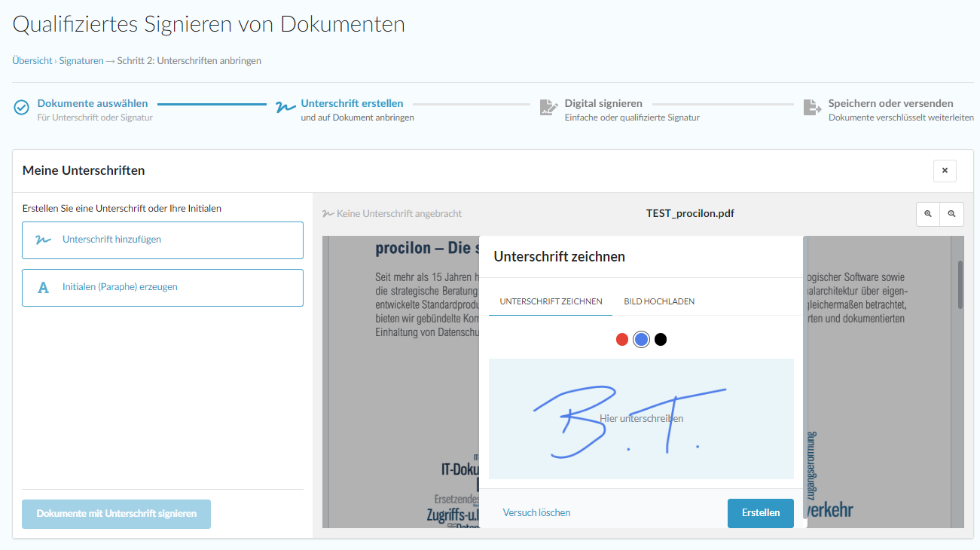The image size is (980, 550).
Task: Select the Unterschrift erstellen step label
Action: (352, 103)
